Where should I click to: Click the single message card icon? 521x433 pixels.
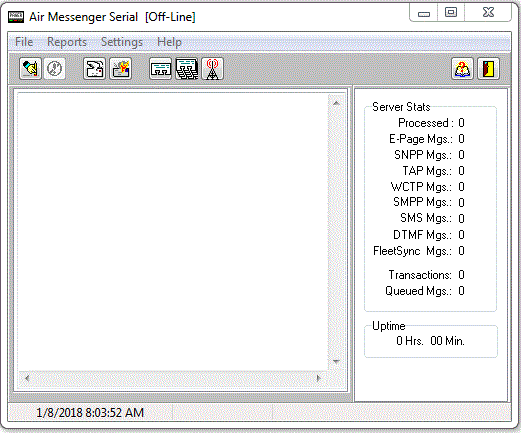160,69
